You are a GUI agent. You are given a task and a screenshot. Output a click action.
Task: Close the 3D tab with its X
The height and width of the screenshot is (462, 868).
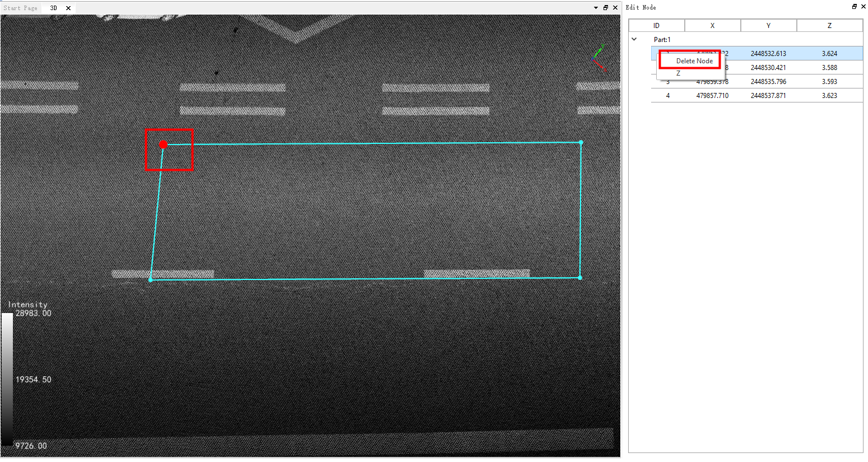pos(68,8)
